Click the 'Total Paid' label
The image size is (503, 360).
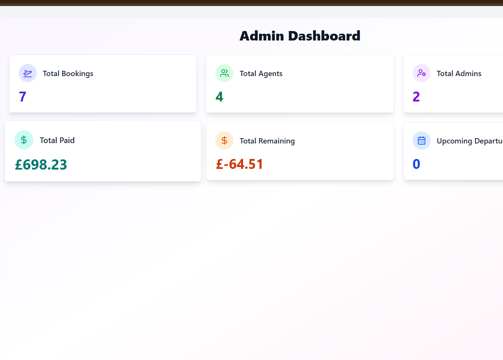pos(57,140)
